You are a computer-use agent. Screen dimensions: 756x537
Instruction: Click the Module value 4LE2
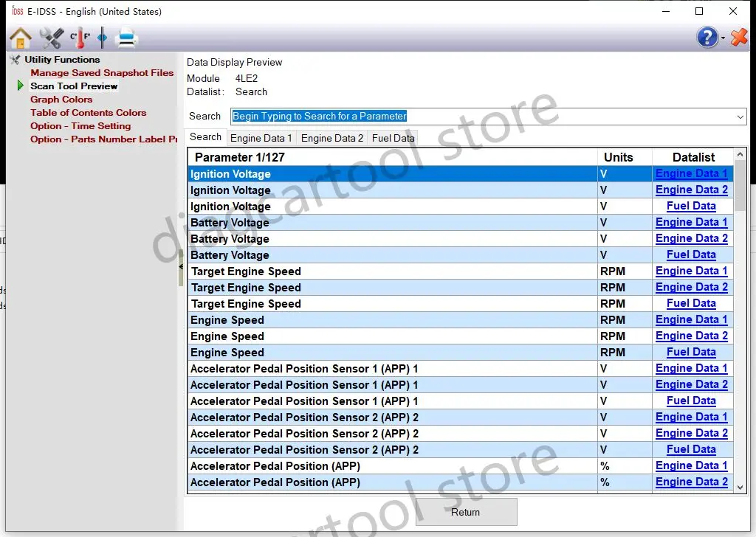click(x=247, y=78)
